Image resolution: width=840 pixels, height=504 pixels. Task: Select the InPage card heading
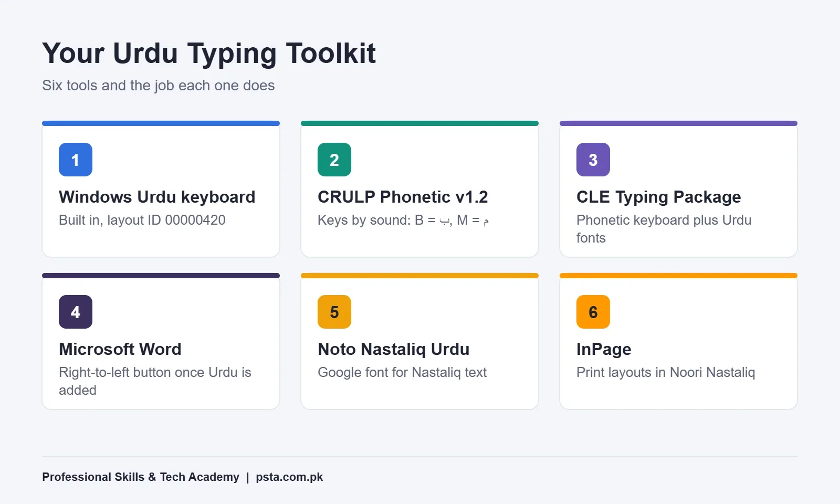pyautogui.click(x=604, y=349)
